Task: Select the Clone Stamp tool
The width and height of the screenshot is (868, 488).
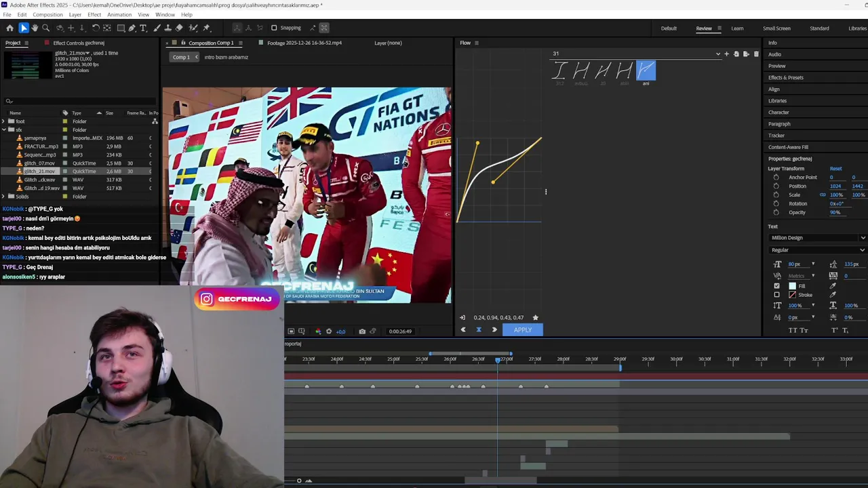Action: point(168,28)
